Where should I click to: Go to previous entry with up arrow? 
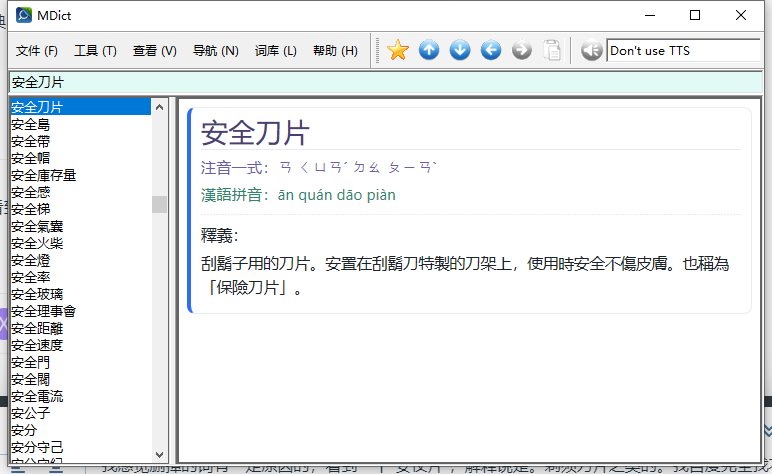pos(429,50)
